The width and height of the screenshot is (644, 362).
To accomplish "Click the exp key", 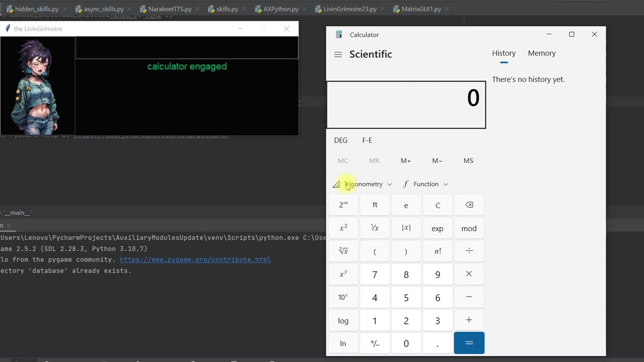I will (438, 228).
